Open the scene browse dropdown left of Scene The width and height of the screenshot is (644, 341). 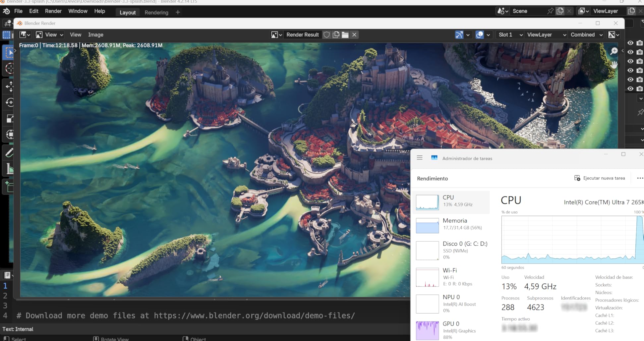click(x=503, y=11)
